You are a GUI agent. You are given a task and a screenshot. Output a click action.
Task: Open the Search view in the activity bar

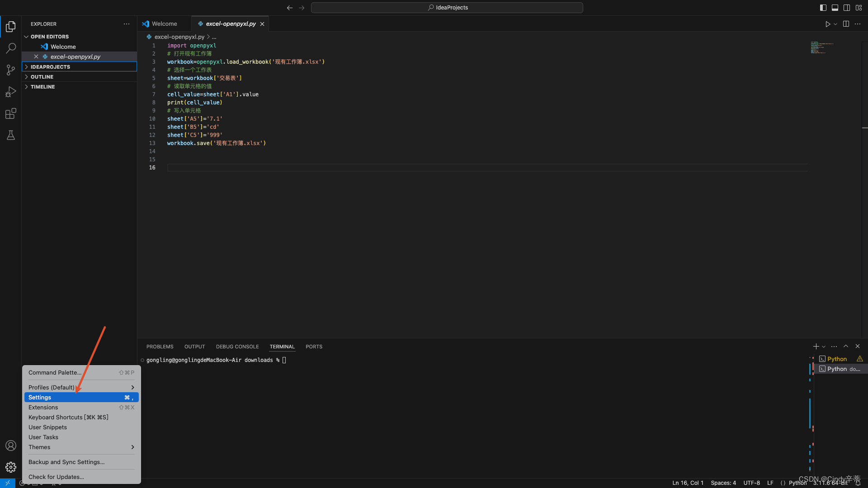[x=10, y=48]
